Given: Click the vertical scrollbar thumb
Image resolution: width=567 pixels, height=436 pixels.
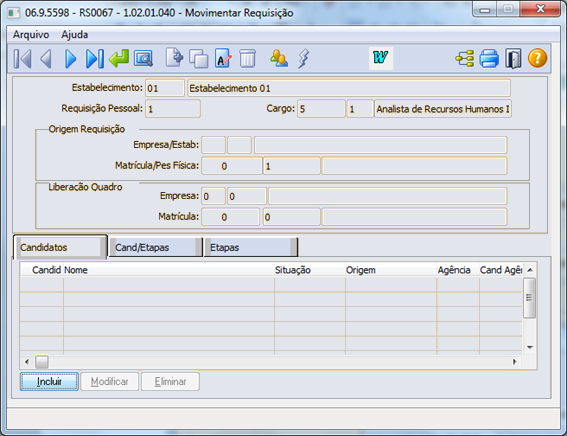Looking at the screenshot, I should pos(530,298).
